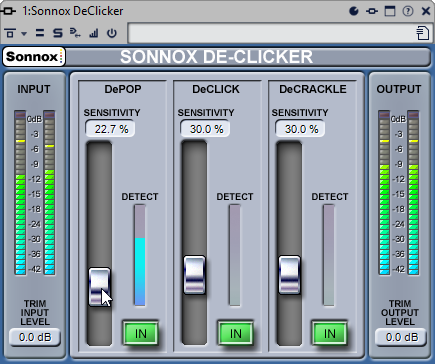The width and height of the screenshot is (435, 364).
Task: Click the solo S toolbar icon
Action: tap(58, 33)
